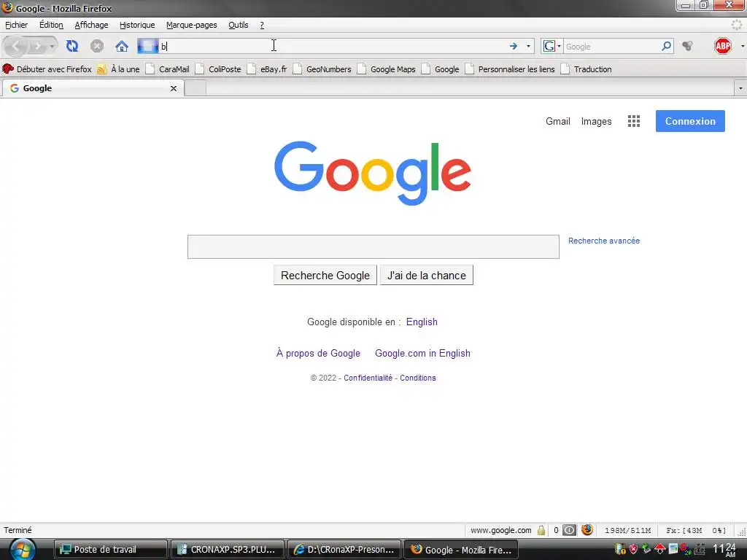Open the address bar history dropdown
This screenshot has width=747, height=560.
528,46
